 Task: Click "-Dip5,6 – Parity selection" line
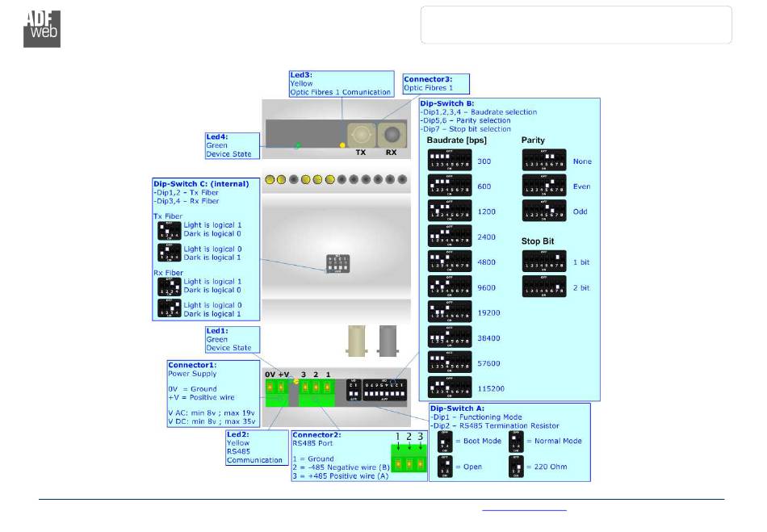coord(465,121)
